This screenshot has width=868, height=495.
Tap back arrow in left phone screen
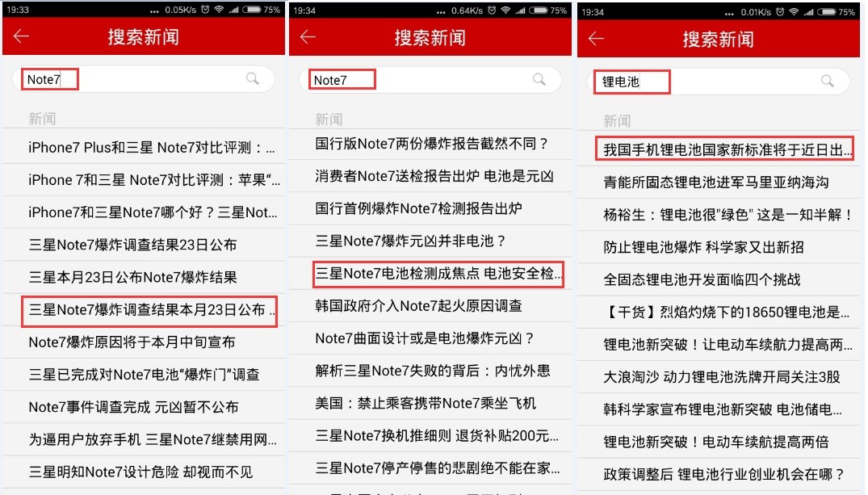[x=21, y=36]
